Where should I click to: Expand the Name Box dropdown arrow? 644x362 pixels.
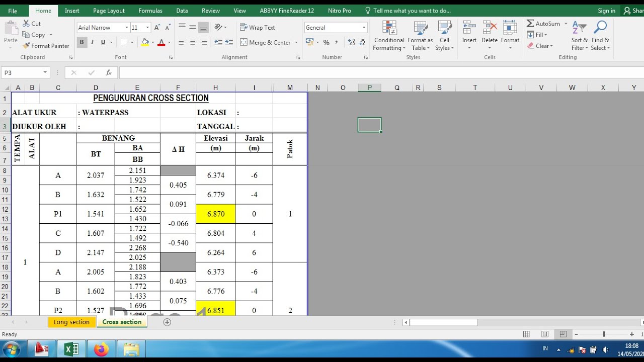point(45,73)
